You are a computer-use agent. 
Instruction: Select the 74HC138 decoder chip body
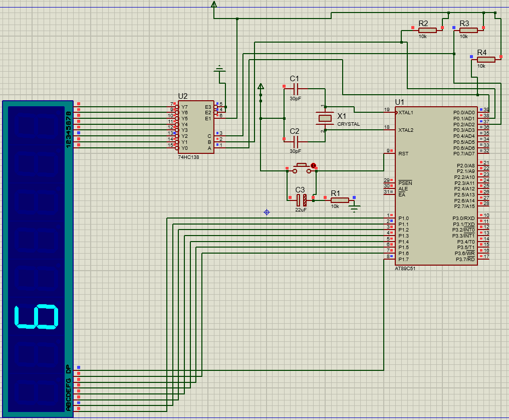pos(196,127)
